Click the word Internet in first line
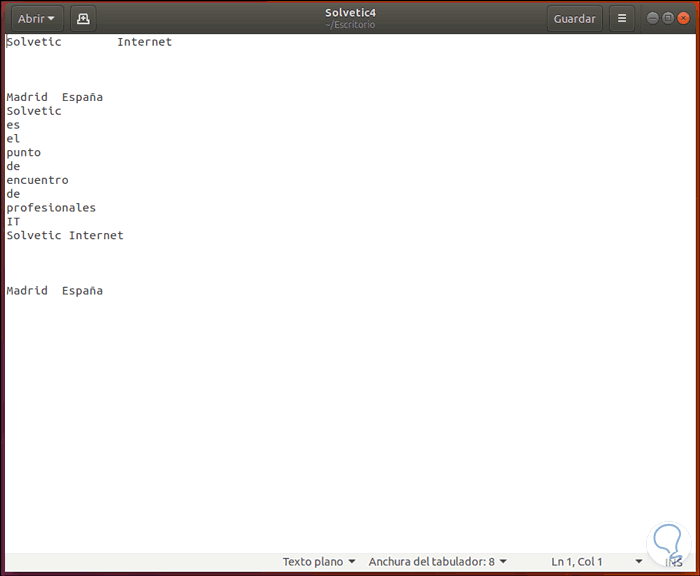 point(144,42)
